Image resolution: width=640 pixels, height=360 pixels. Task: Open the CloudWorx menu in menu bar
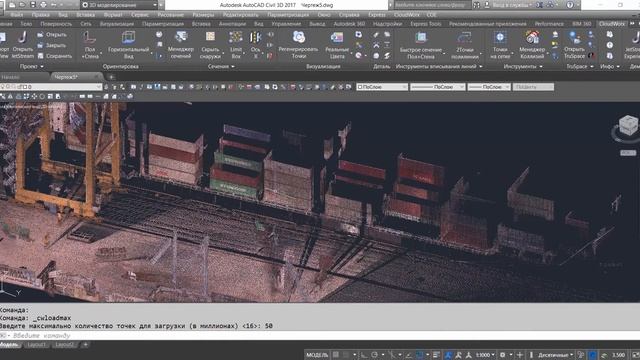(407, 15)
